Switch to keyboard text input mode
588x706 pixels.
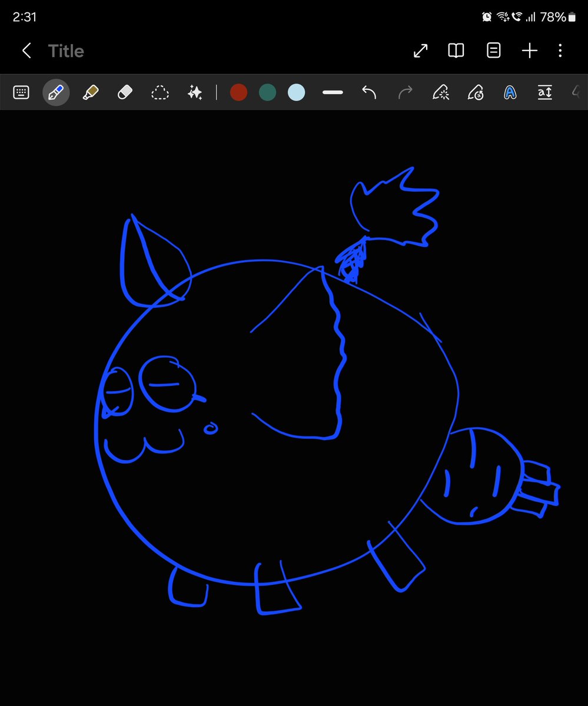(x=21, y=92)
